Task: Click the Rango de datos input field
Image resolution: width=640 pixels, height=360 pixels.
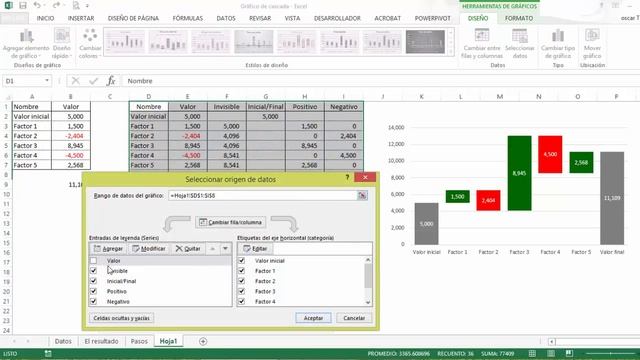Action: pyautogui.click(x=262, y=196)
